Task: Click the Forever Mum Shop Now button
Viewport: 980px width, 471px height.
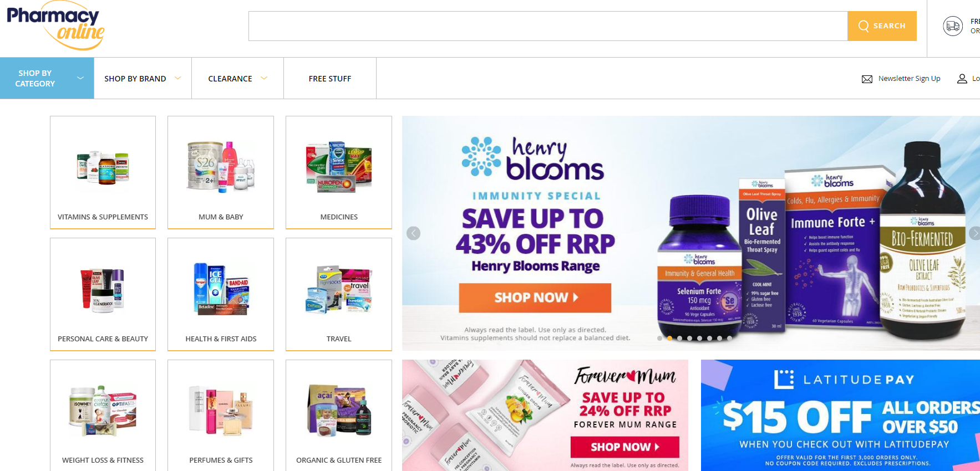Action: (x=625, y=447)
